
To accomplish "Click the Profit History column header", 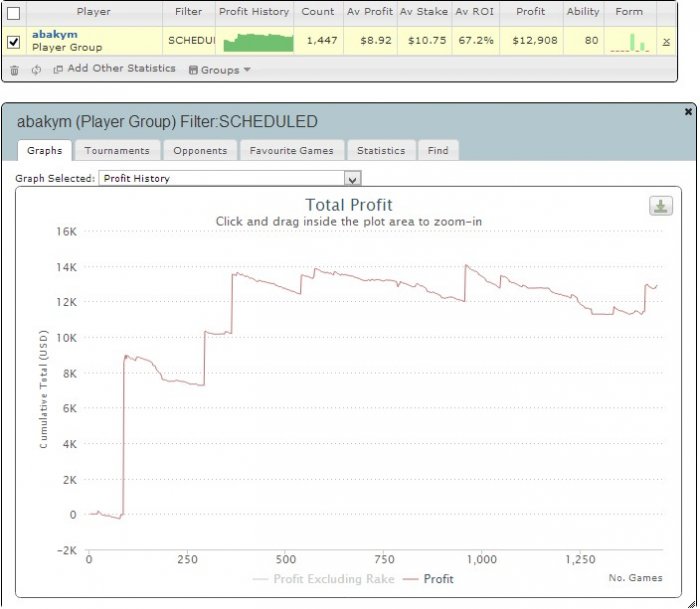I will tap(254, 12).
